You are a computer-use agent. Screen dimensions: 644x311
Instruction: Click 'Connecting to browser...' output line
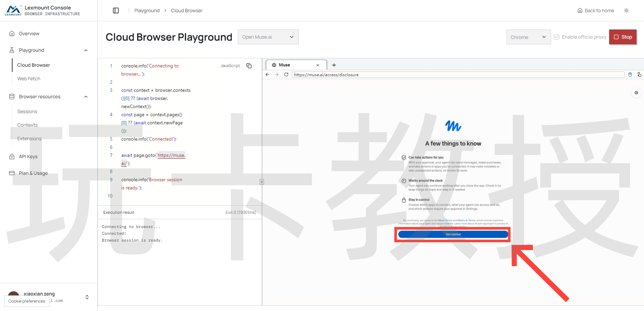(x=131, y=227)
